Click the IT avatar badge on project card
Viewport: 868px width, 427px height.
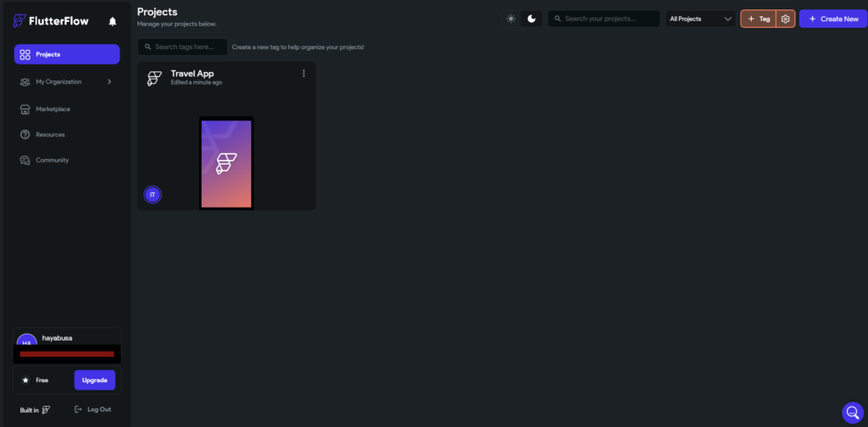coord(153,195)
